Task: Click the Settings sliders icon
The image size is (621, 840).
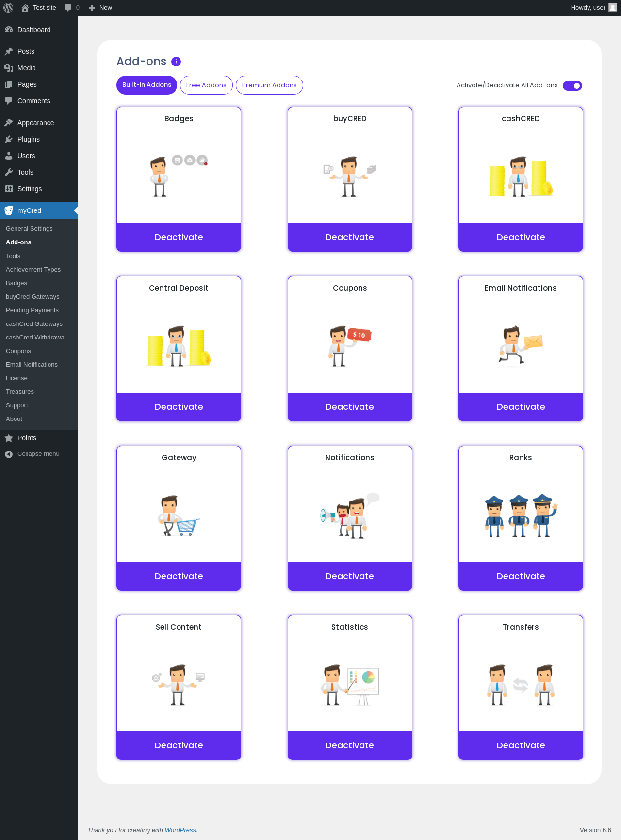Action: point(9,189)
